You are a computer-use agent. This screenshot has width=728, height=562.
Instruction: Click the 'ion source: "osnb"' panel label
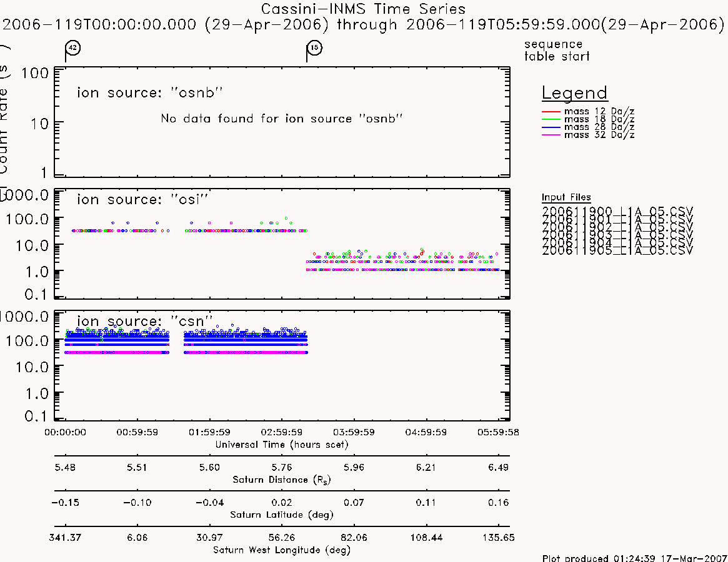pos(150,92)
